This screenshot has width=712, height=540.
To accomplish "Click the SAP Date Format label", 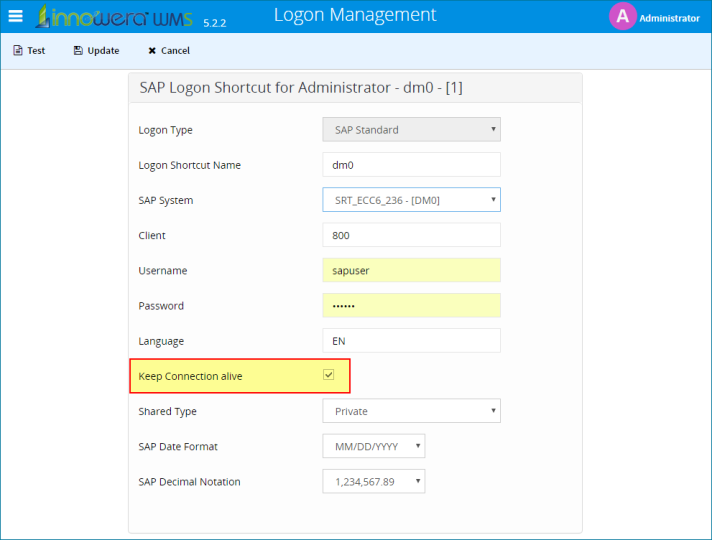I will (x=178, y=446).
